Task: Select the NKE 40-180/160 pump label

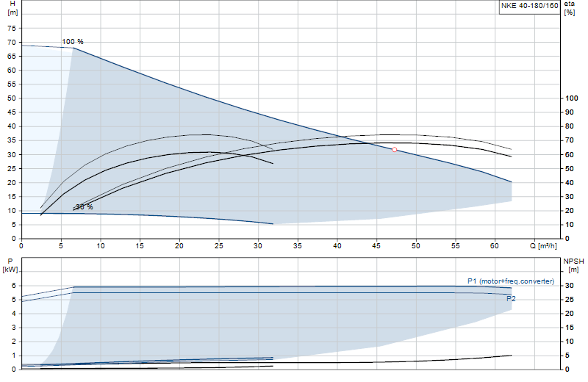Action: (x=529, y=6)
